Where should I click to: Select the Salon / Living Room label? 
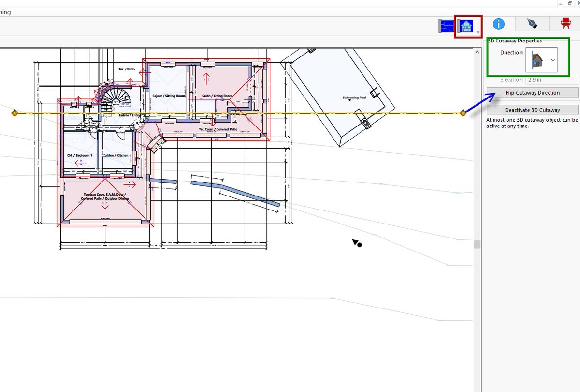pos(217,96)
